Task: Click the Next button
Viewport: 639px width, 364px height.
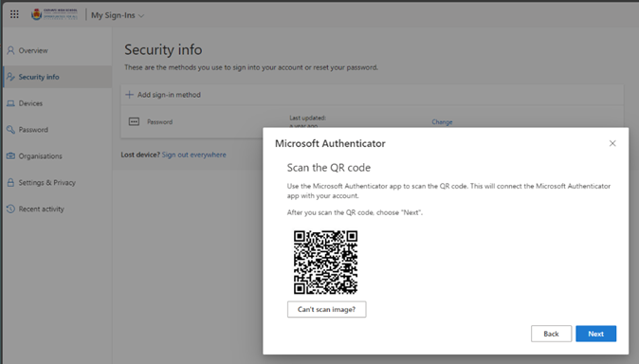Action: coord(595,334)
